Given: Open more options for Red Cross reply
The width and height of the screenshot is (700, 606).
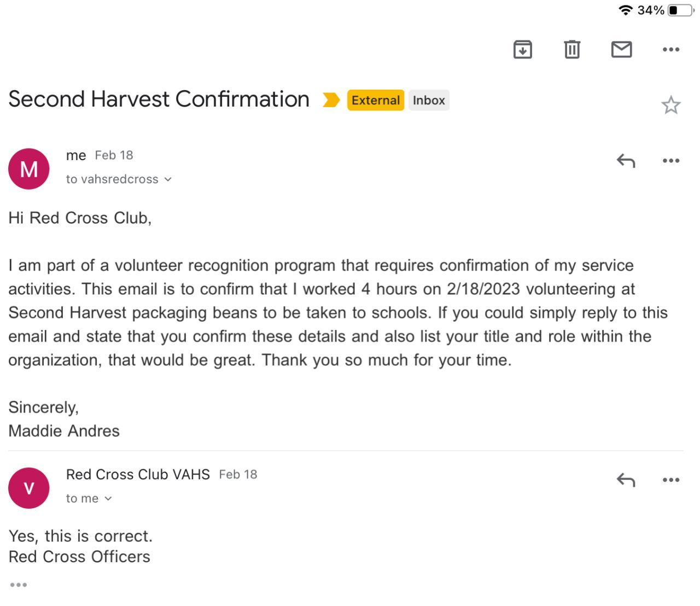Looking at the screenshot, I should click(670, 480).
